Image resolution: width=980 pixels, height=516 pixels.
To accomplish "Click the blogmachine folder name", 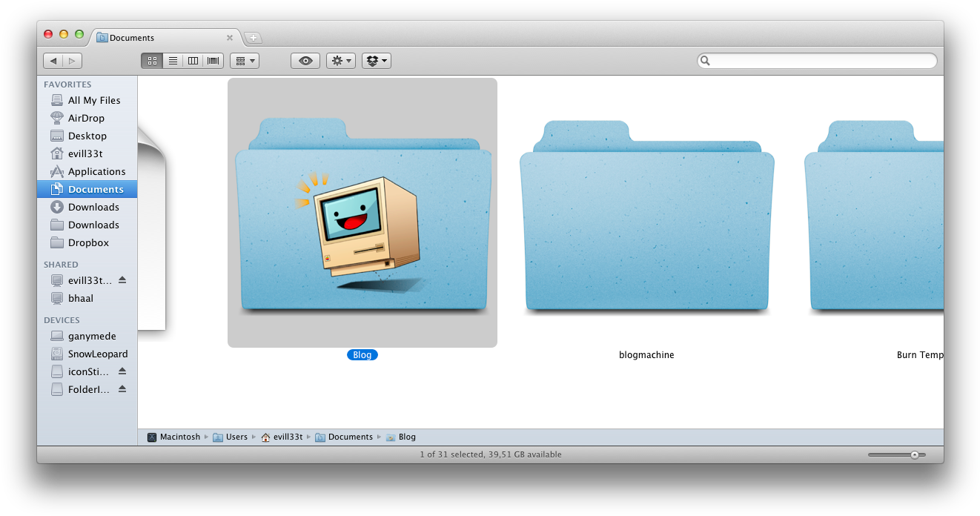I will [x=646, y=355].
